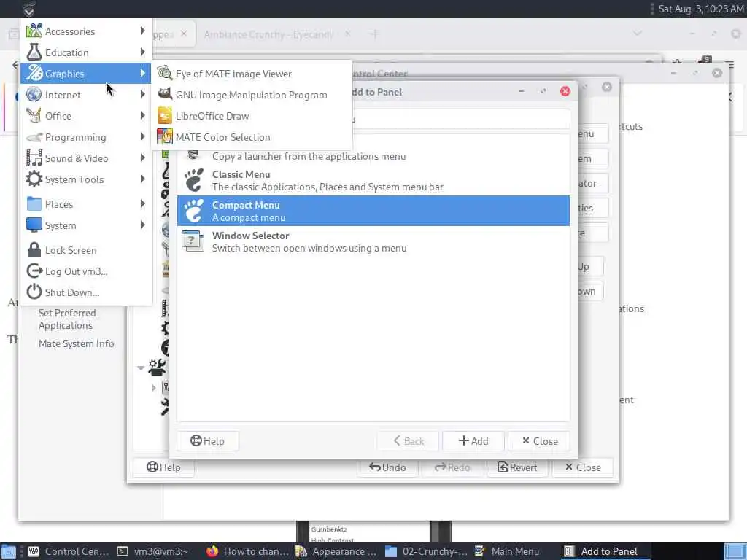Viewport: 747px width, 560px height.
Task: Open the Accessories submenu
Action: (x=86, y=31)
